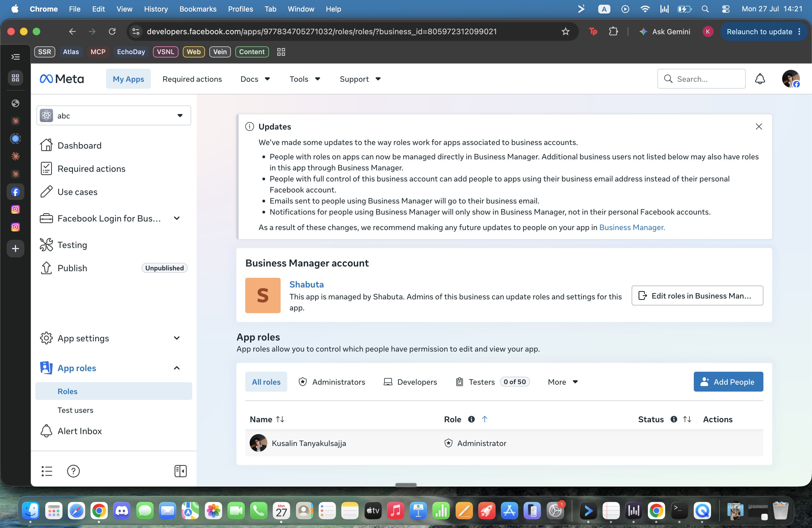Open Chrome's Relaunch to update menu dots
The height and width of the screenshot is (528, 812).
click(x=799, y=31)
